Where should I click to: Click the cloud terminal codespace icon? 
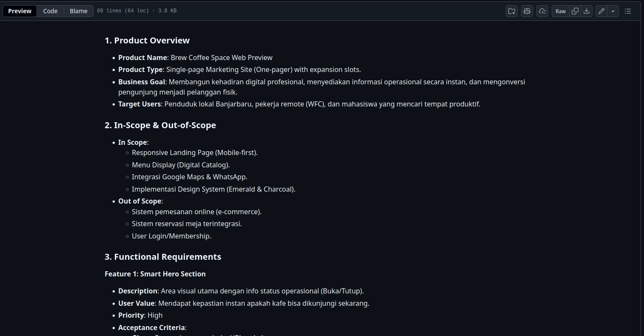(x=542, y=11)
